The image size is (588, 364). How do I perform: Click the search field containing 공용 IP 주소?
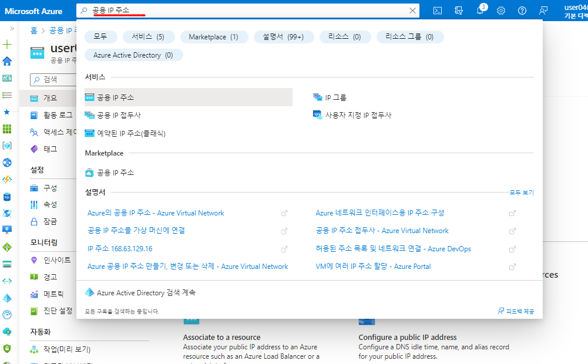click(247, 11)
